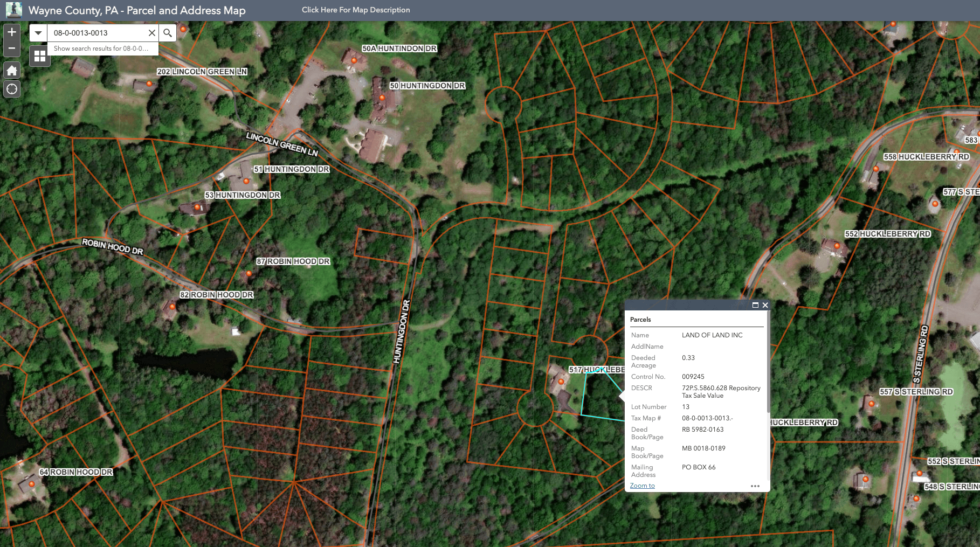The height and width of the screenshot is (547, 980).
Task: Select deeded acreage value 0.33
Action: pos(688,358)
